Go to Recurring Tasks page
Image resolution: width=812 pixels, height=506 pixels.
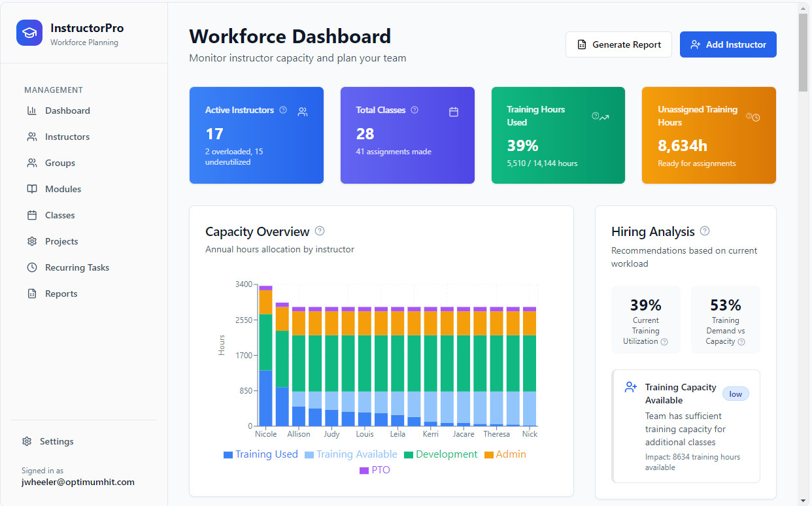click(76, 267)
